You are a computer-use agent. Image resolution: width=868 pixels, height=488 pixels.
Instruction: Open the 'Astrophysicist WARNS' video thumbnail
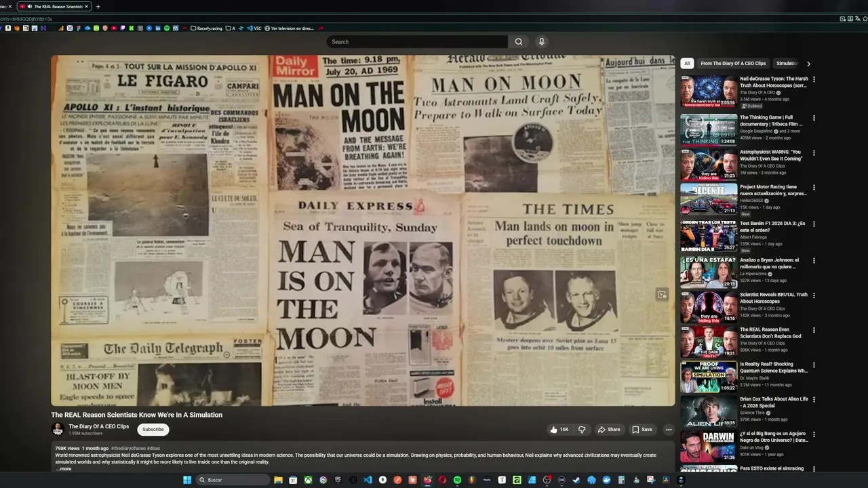pyautogui.click(x=709, y=164)
